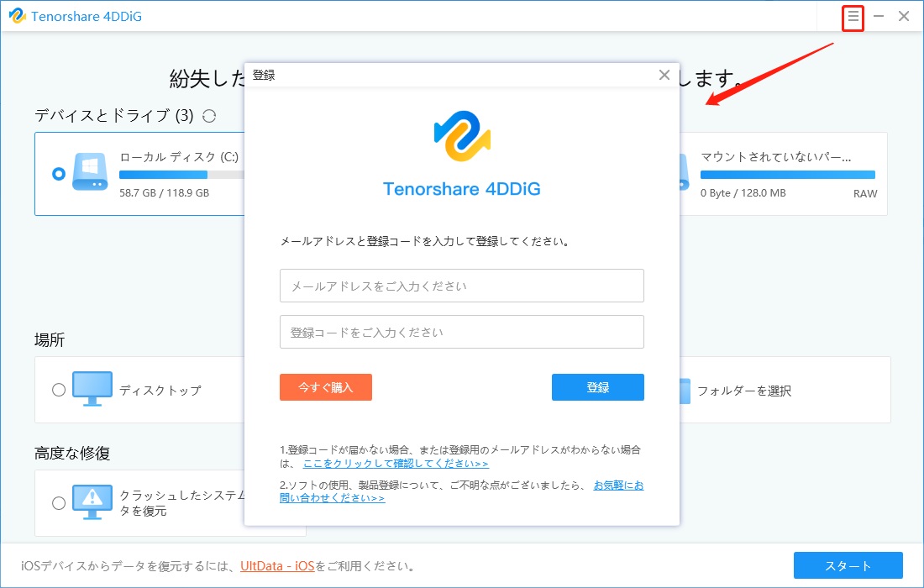Select the クラッシュしたシステム radio button
The width and height of the screenshot is (924, 588).
pyautogui.click(x=58, y=502)
